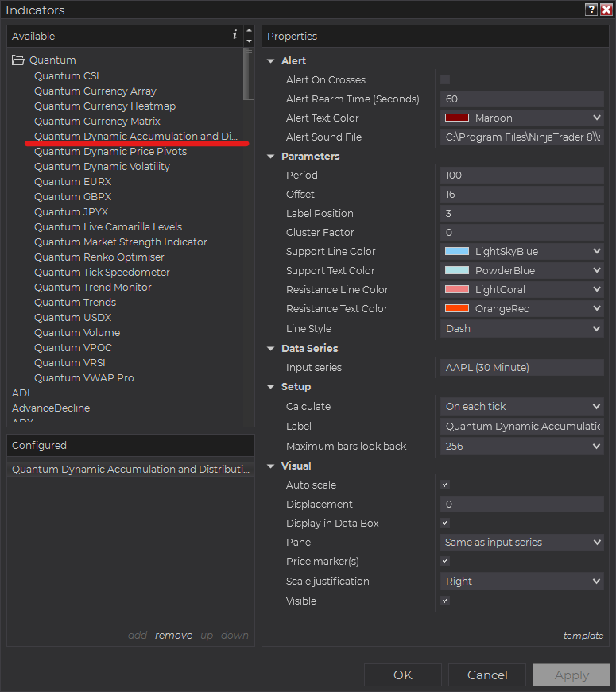Toggle the Auto scale checkbox

[445, 485]
